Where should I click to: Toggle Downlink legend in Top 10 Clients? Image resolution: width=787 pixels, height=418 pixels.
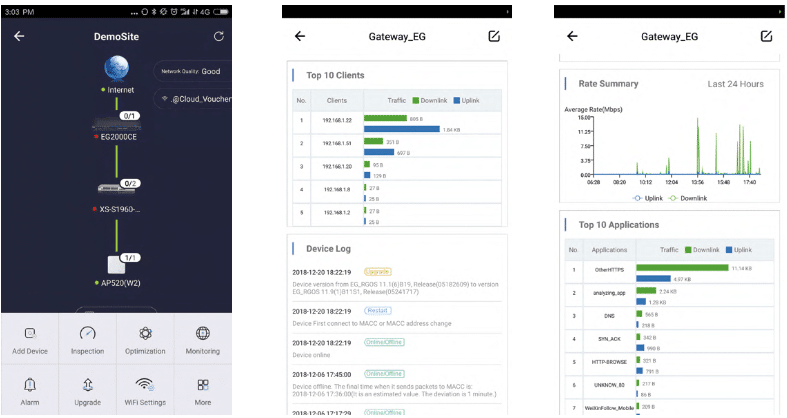pyautogui.click(x=430, y=100)
